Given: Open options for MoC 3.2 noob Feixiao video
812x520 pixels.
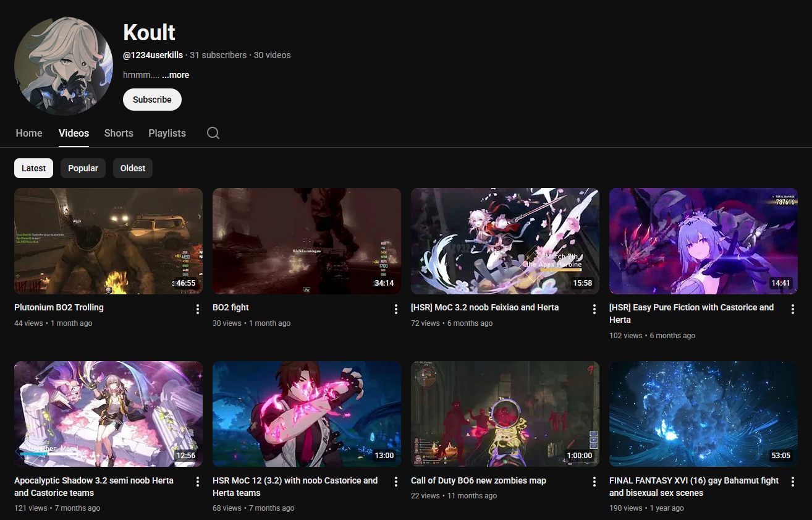Looking at the screenshot, I should coord(594,309).
